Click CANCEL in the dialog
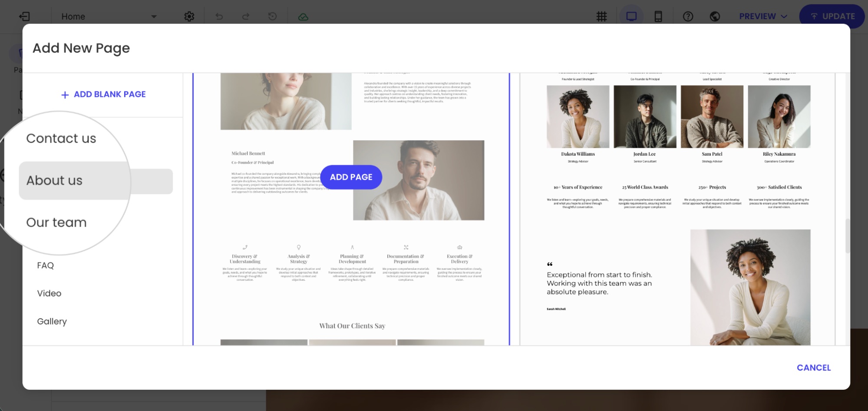This screenshot has width=868, height=411. point(814,368)
